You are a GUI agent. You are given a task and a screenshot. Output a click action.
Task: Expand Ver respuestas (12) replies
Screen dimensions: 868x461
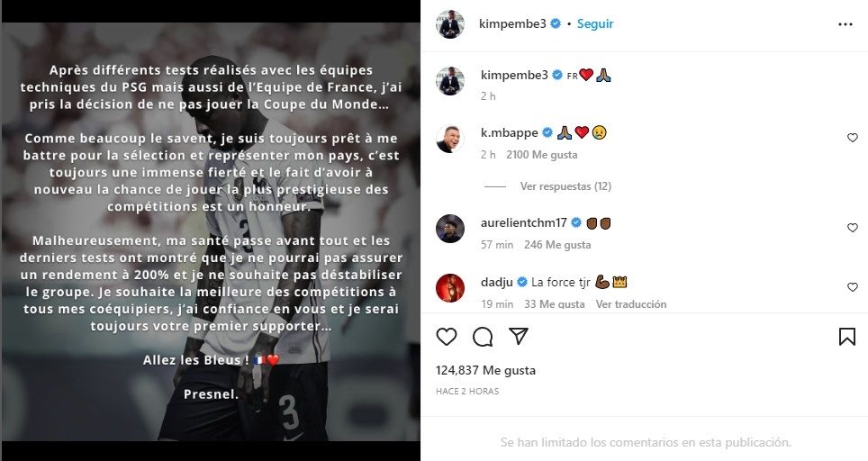(565, 186)
